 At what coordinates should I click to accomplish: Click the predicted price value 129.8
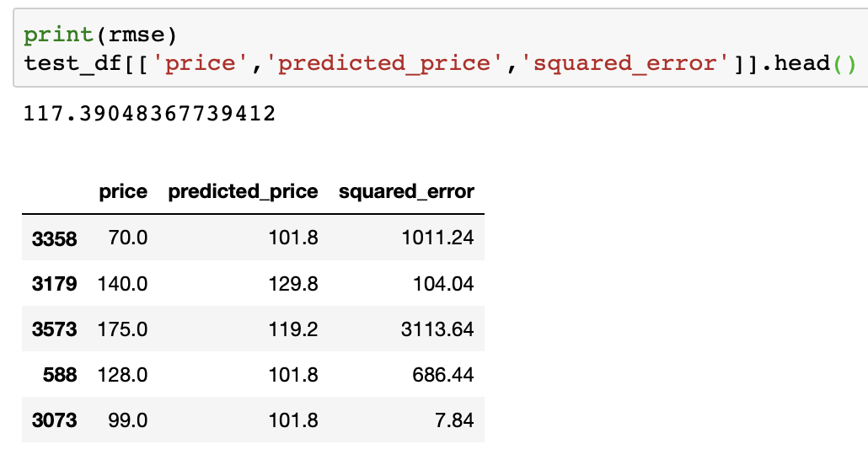(294, 285)
